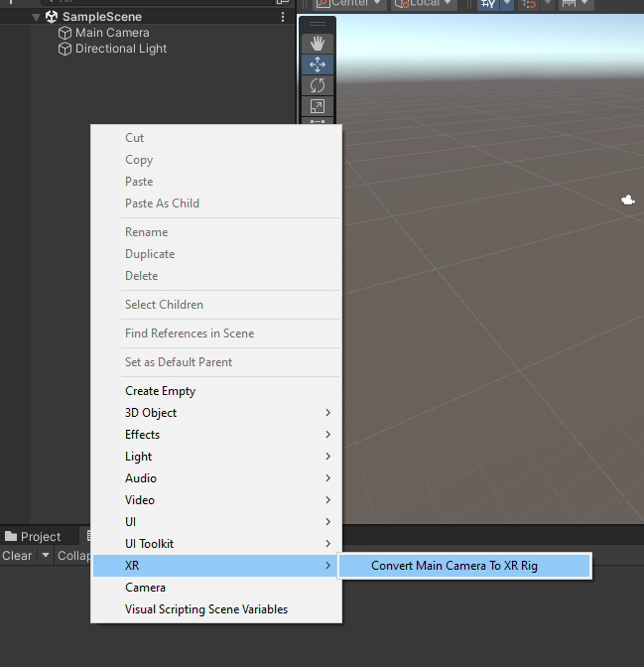644x667 pixels.
Task: Expand the 3D Object submenu arrow
Action: 328,413
